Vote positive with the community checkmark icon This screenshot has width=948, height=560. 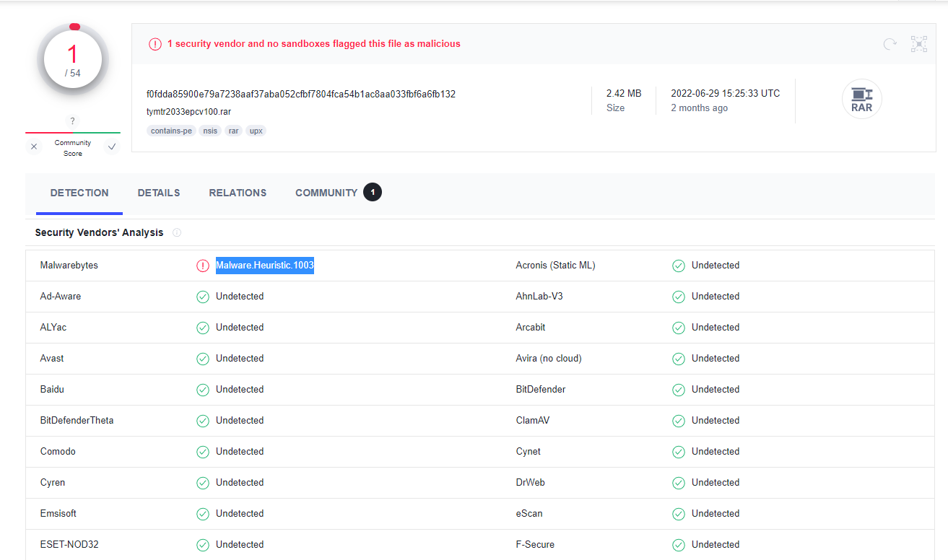tap(111, 147)
